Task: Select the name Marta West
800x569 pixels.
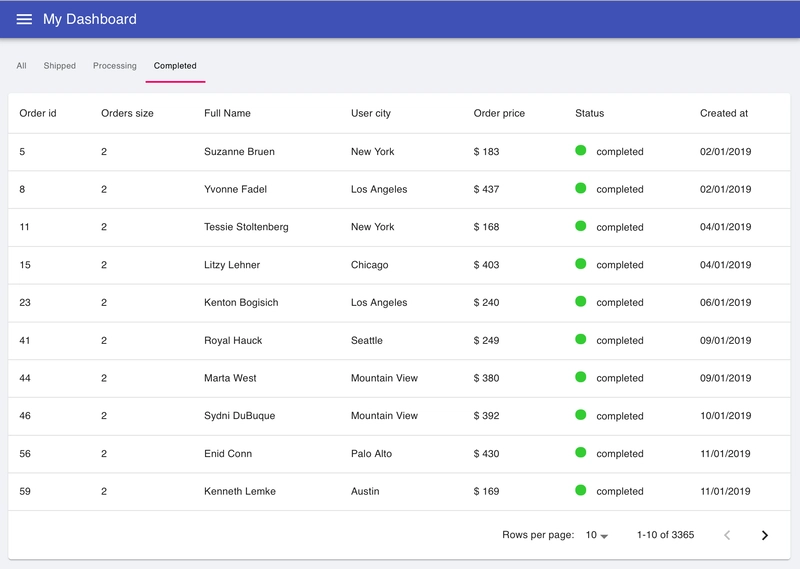Action: pyautogui.click(x=230, y=378)
